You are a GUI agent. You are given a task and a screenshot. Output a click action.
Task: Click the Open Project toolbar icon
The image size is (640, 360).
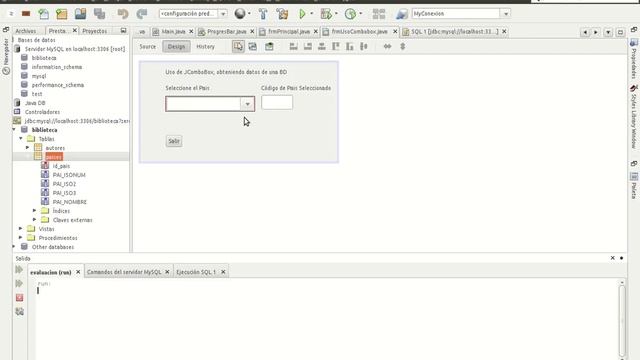click(x=80, y=14)
